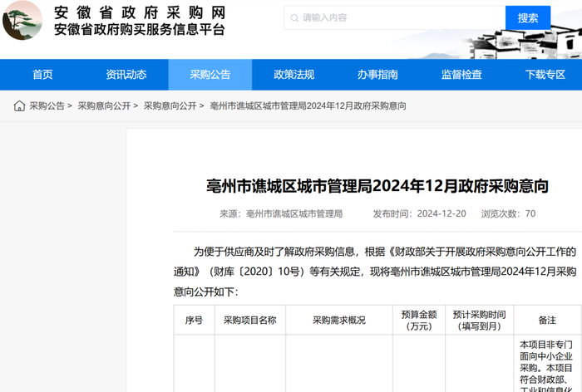Click the 序号 table header

(194, 320)
